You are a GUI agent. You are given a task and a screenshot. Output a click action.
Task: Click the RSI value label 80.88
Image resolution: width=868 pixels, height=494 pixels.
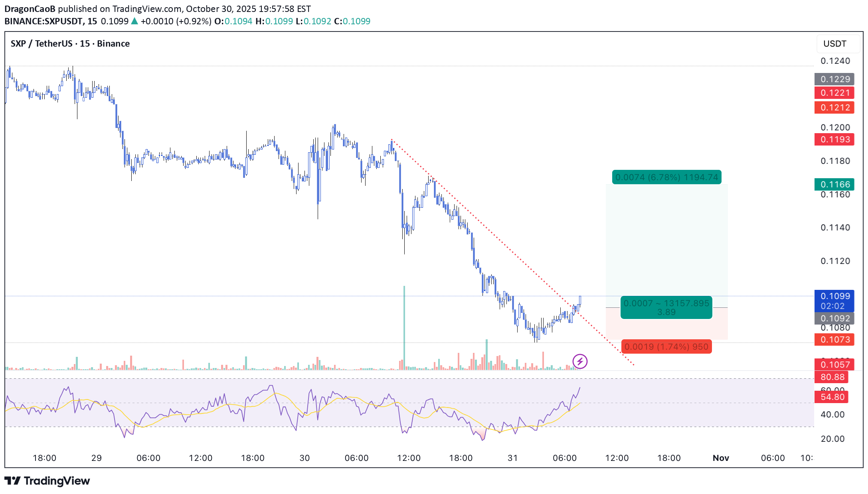tap(832, 377)
